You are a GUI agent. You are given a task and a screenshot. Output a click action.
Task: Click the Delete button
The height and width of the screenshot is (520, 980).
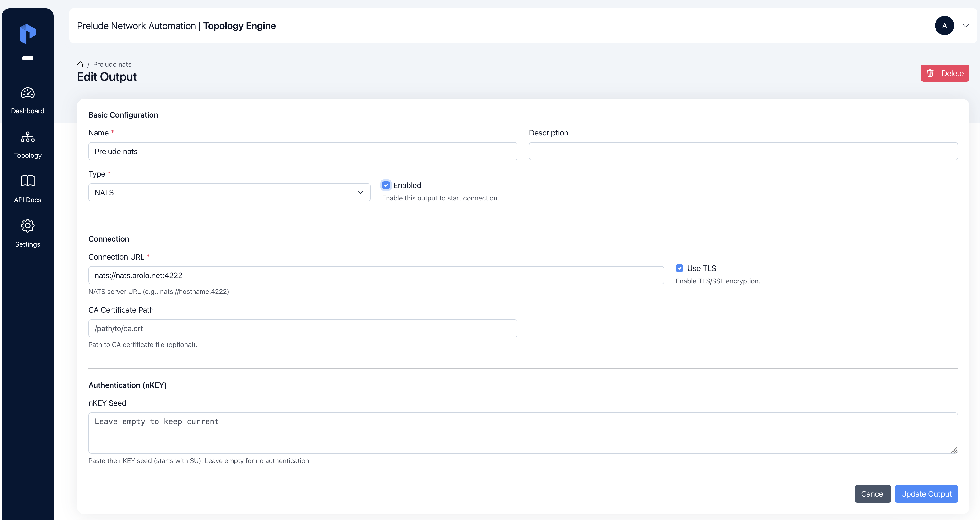pyautogui.click(x=945, y=73)
